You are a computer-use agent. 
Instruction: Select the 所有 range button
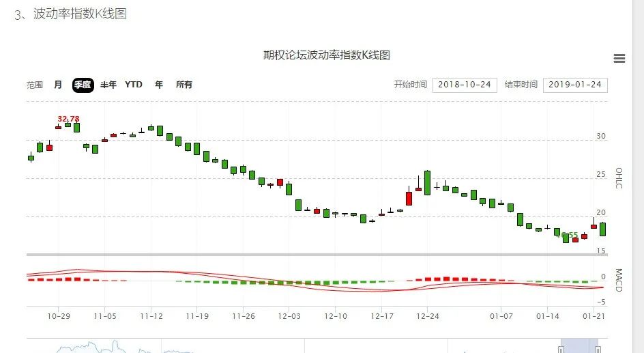pos(184,85)
